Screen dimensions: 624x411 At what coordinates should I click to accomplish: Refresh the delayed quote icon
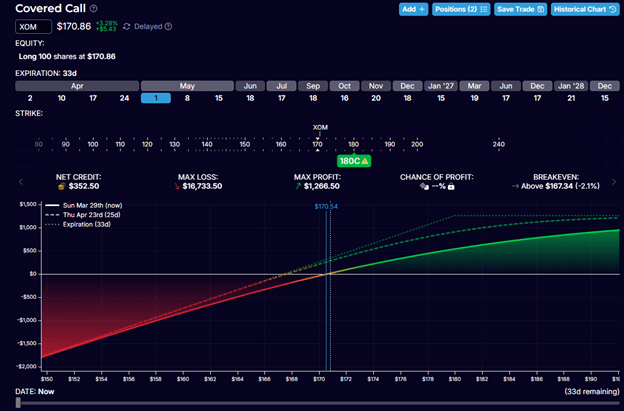click(x=127, y=26)
